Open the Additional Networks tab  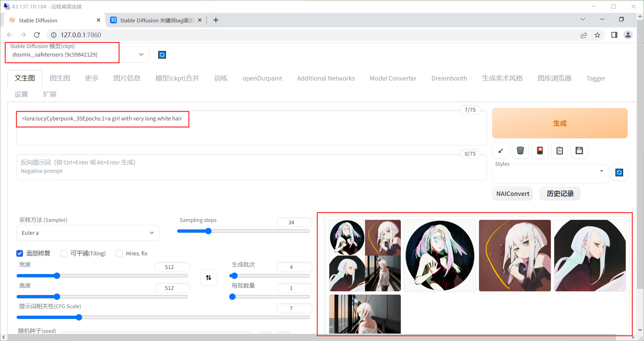click(x=326, y=78)
